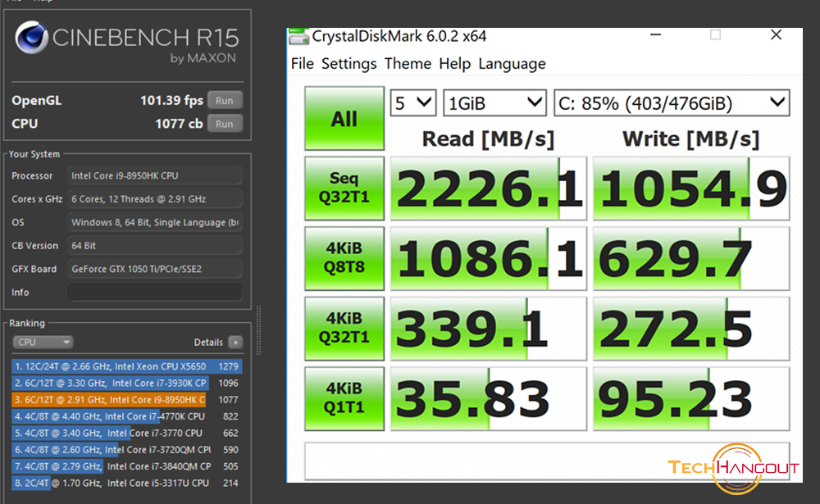Click the OpenGL score 101.39 fps
This screenshot has height=504, width=820.
(171, 100)
